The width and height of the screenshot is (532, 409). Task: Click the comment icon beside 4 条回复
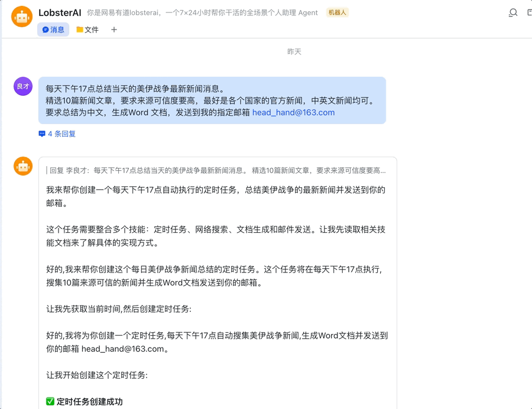[x=43, y=134]
